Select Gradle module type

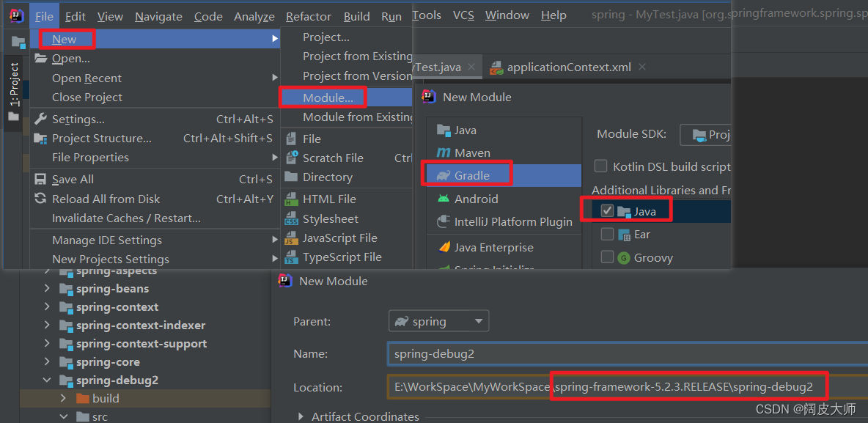pyautogui.click(x=504, y=175)
